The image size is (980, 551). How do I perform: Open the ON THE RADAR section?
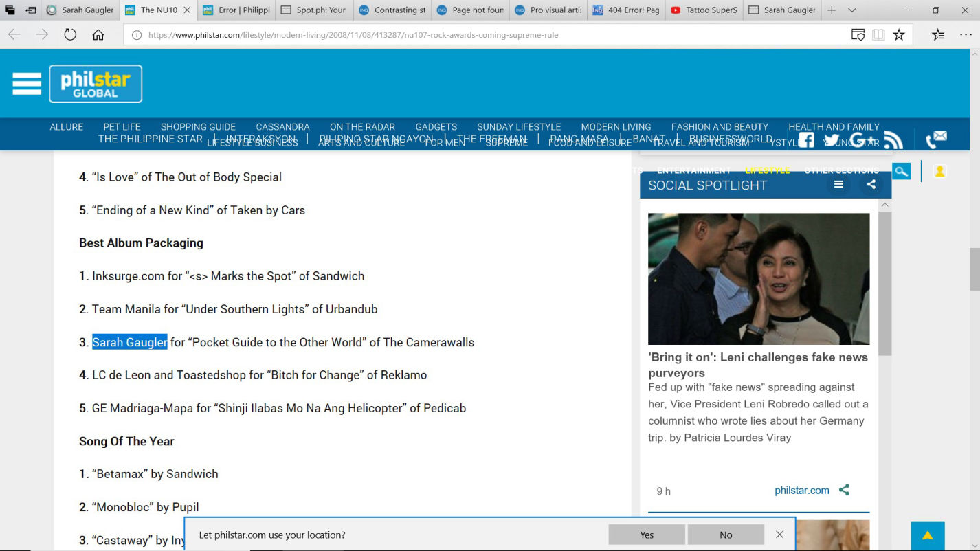[362, 127]
